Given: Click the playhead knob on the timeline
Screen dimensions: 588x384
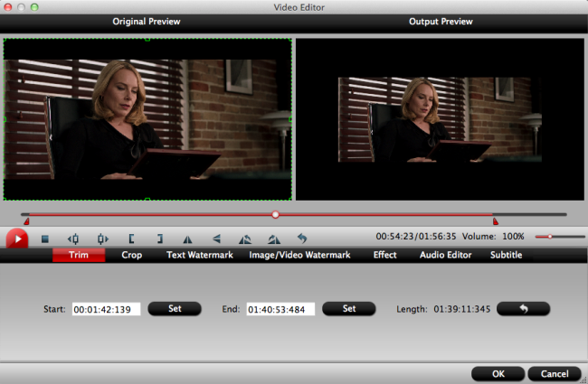Looking at the screenshot, I should 276,215.
